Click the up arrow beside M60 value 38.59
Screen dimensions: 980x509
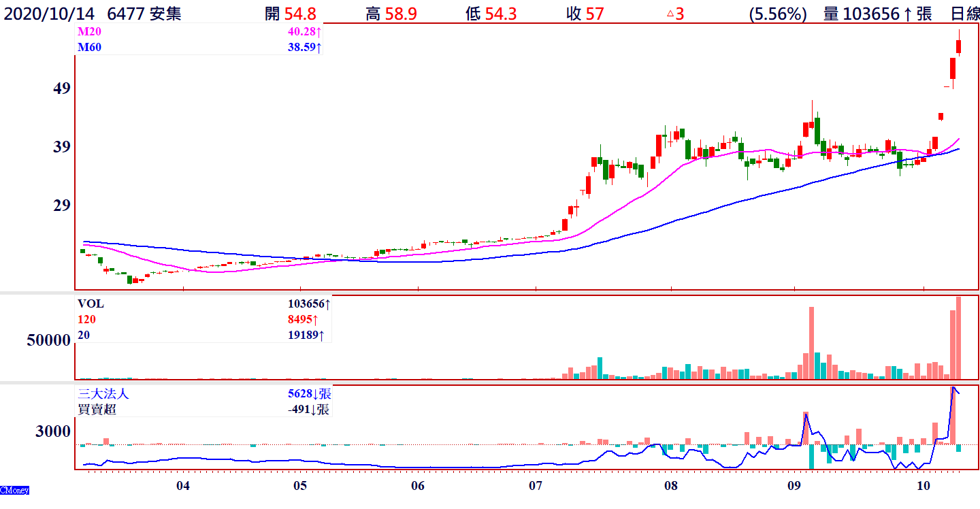point(318,48)
